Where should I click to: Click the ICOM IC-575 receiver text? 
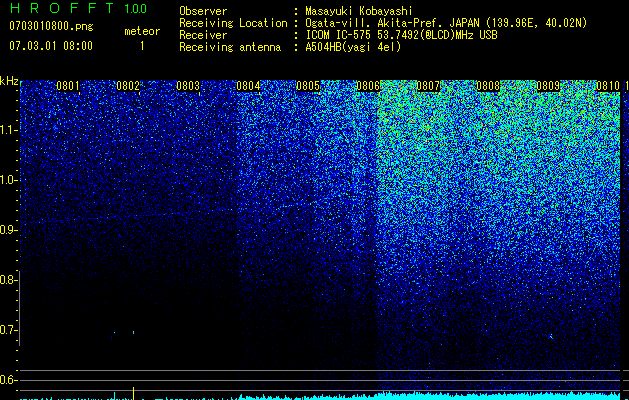click(401, 35)
